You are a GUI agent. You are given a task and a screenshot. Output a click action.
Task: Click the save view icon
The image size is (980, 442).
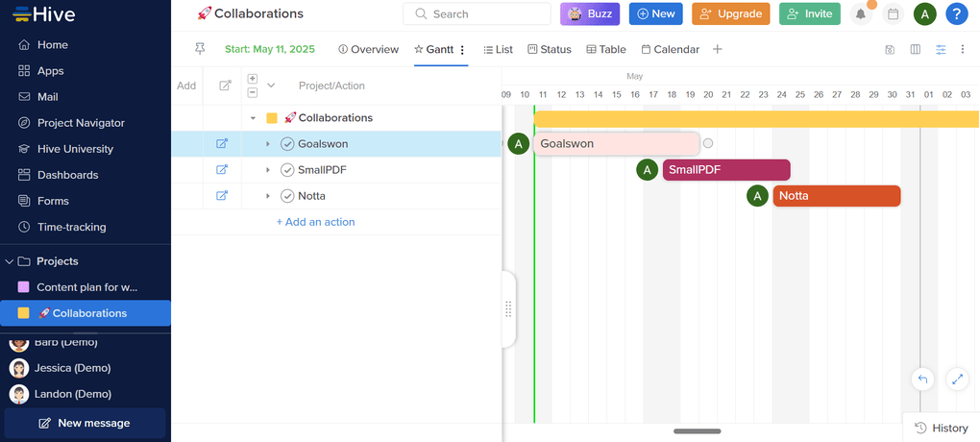click(x=890, y=49)
